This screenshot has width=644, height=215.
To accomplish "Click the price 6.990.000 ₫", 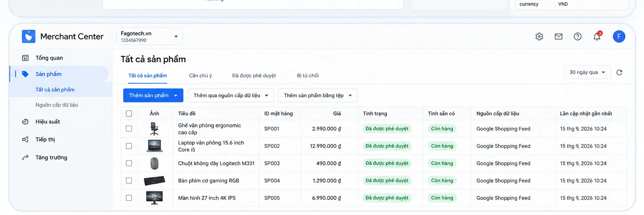I will (x=327, y=198).
